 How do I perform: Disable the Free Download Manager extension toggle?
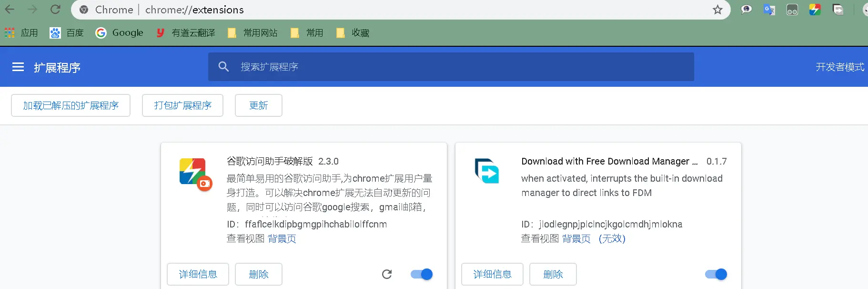click(x=716, y=274)
